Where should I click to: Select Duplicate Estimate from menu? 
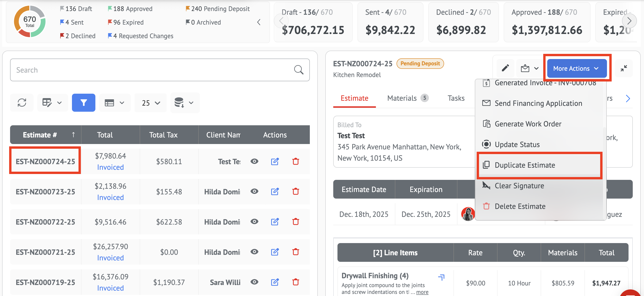click(524, 165)
